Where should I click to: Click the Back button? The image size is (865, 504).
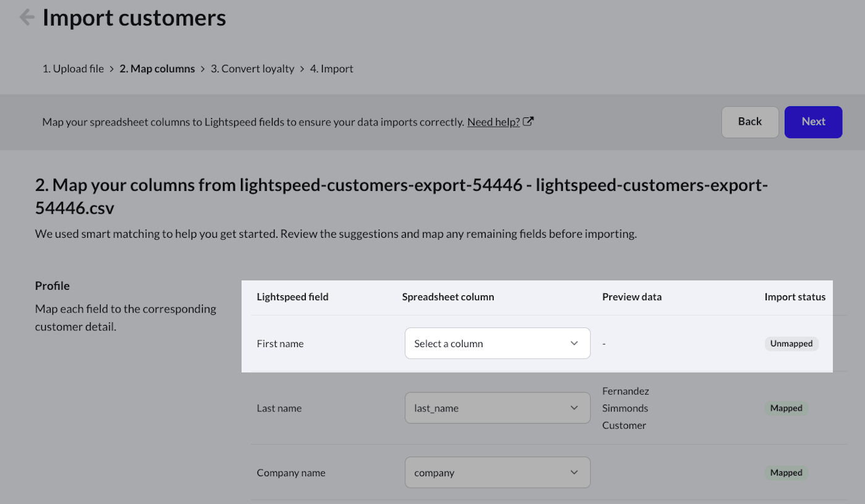coord(750,122)
